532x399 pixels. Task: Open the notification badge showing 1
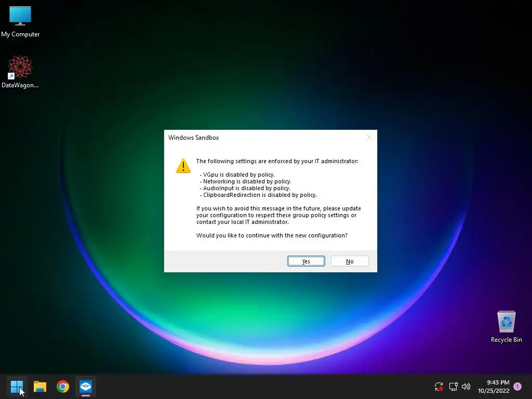[517, 387]
